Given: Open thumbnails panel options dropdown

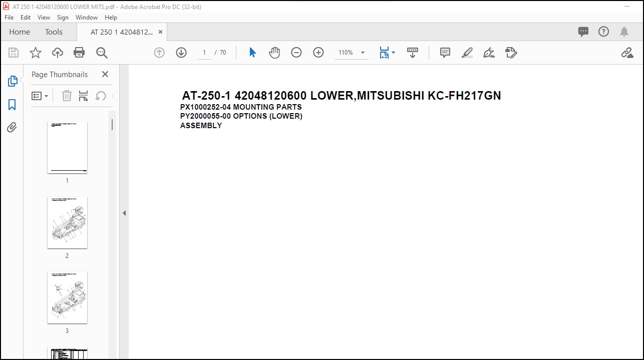Looking at the screenshot, I should (40, 96).
